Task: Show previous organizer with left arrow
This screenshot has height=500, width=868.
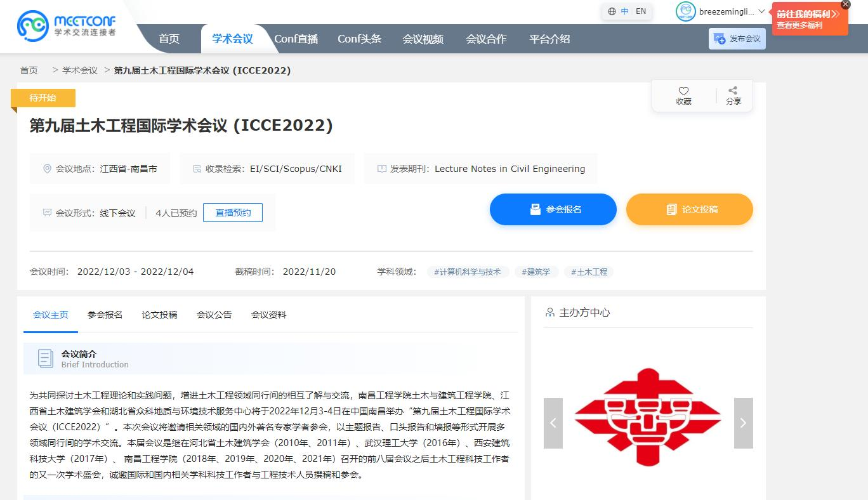Action: (553, 423)
